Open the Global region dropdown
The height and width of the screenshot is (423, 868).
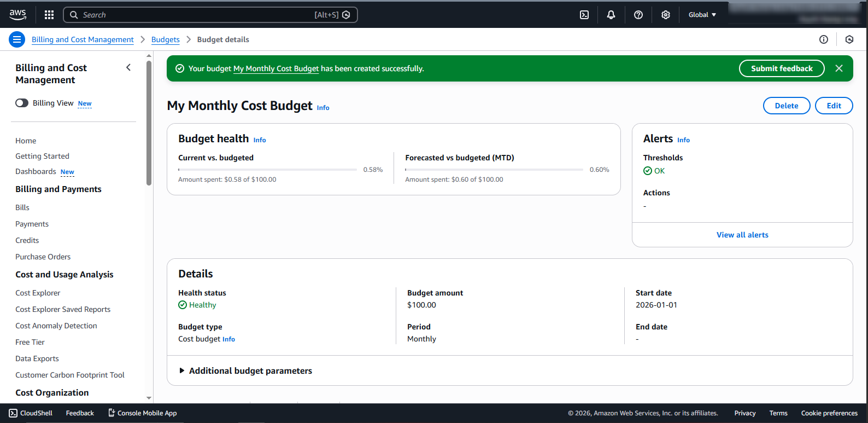pos(702,15)
